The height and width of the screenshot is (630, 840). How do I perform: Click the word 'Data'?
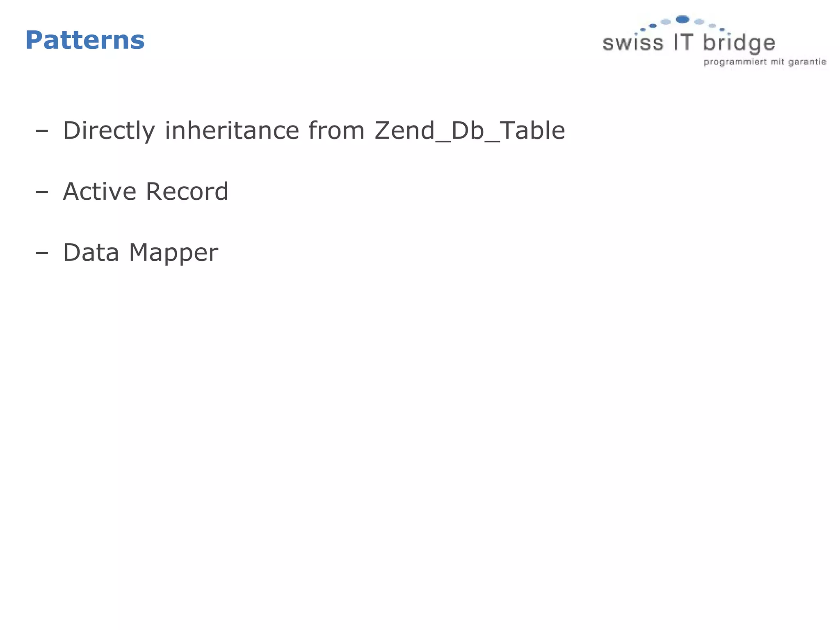(91, 252)
